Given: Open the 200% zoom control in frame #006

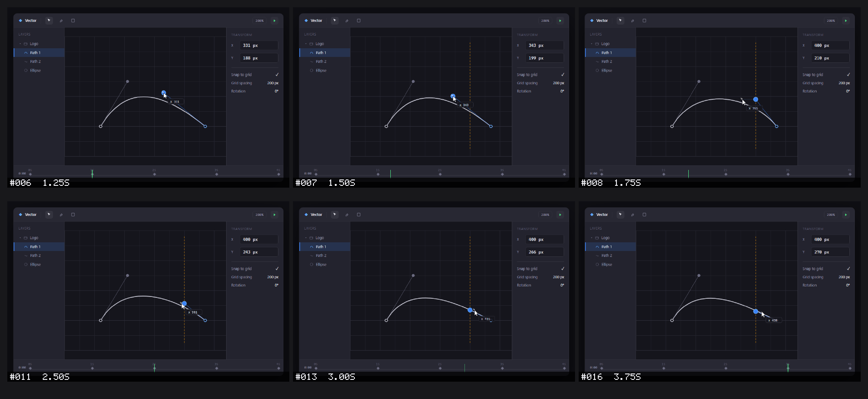Looking at the screenshot, I should [x=259, y=20].
